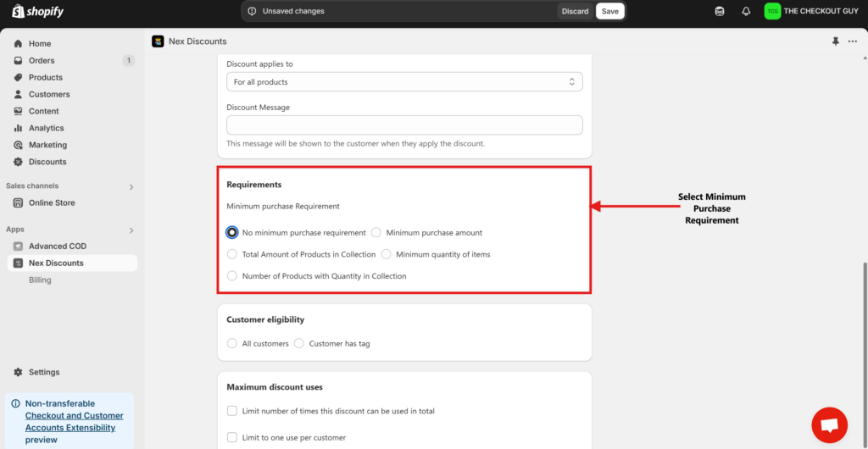This screenshot has height=449, width=868.
Task: Go to Orders in the sidebar
Action: pos(42,60)
